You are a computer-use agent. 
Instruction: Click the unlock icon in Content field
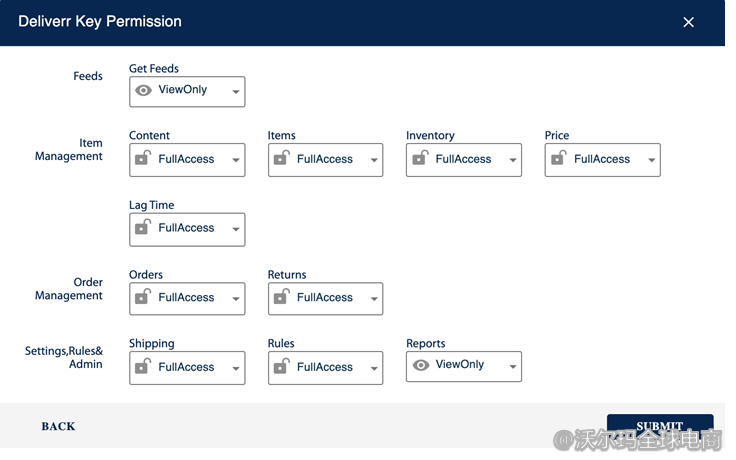pyautogui.click(x=143, y=158)
